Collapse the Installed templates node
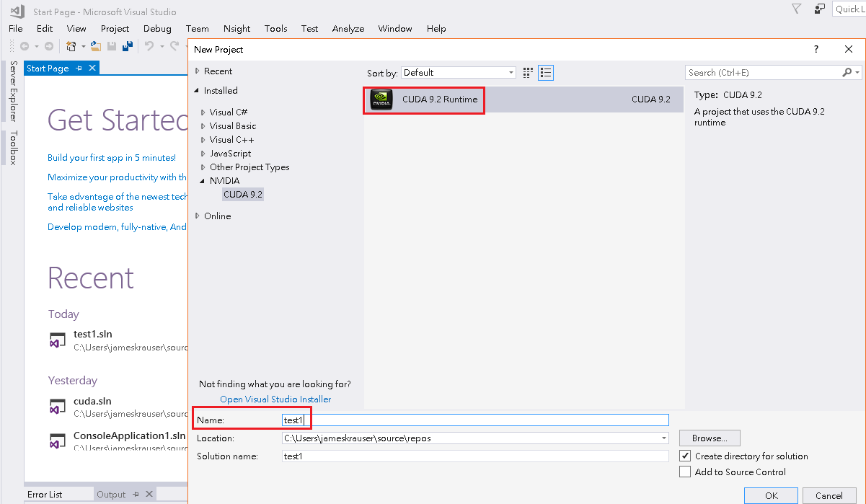 197,91
